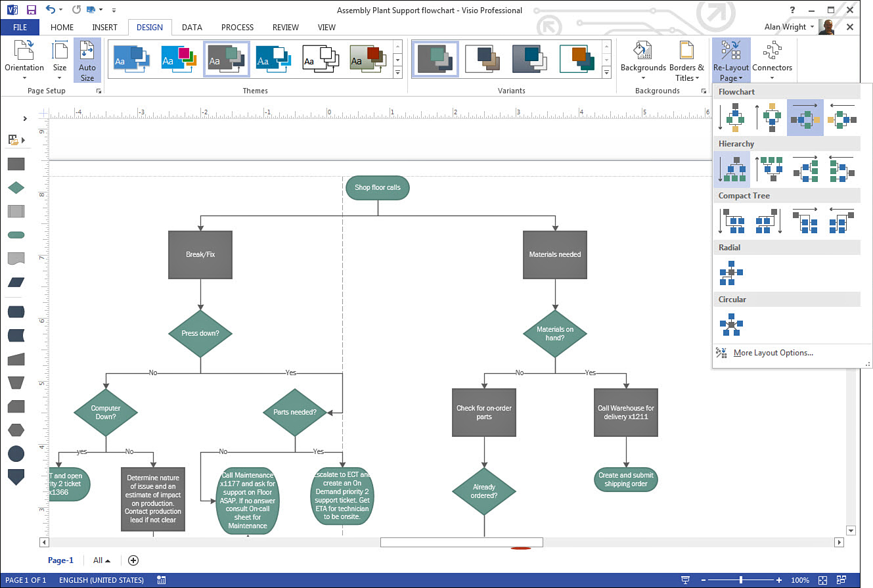Switch to the REVIEW tab
This screenshot has width=873, height=588.
coord(286,28)
